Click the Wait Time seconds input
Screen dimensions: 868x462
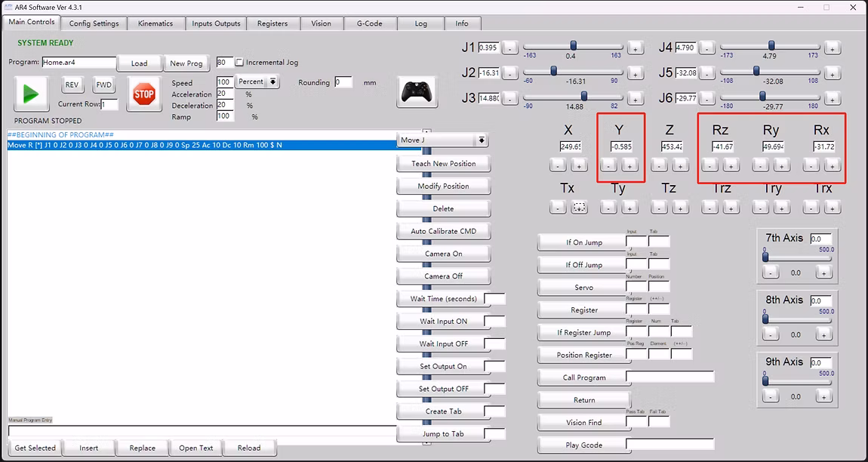494,299
